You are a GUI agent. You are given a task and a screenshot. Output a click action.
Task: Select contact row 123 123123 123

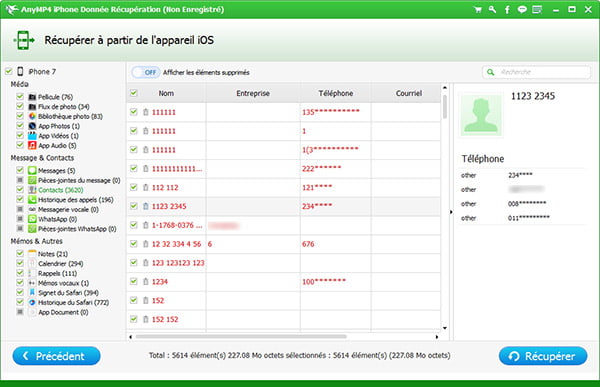click(x=284, y=263)
